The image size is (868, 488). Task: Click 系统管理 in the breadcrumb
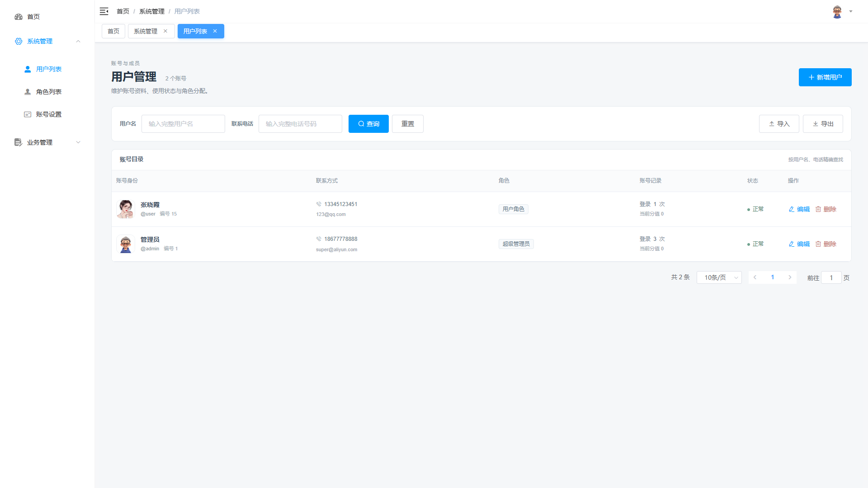tap(152, 11)
